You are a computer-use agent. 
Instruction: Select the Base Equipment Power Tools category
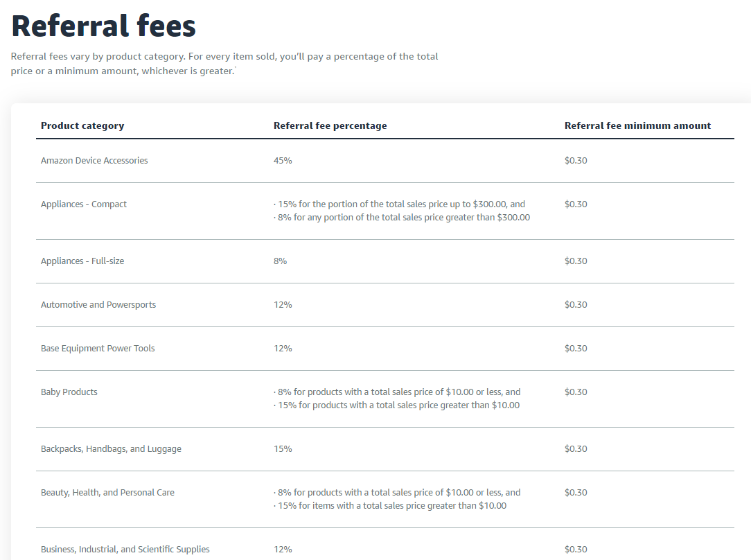[x=98, y=348]
